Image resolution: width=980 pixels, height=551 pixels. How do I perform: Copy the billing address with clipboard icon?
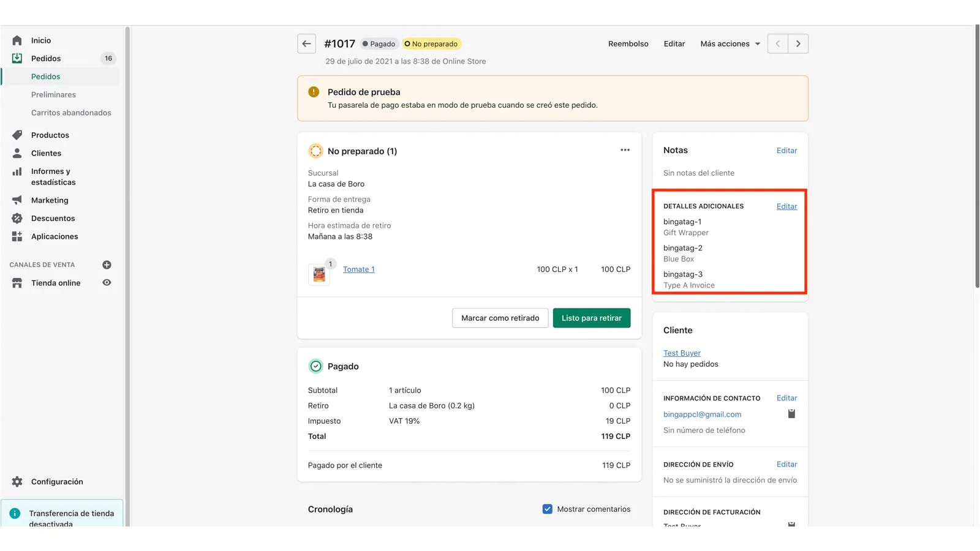[x=791, y=524]
